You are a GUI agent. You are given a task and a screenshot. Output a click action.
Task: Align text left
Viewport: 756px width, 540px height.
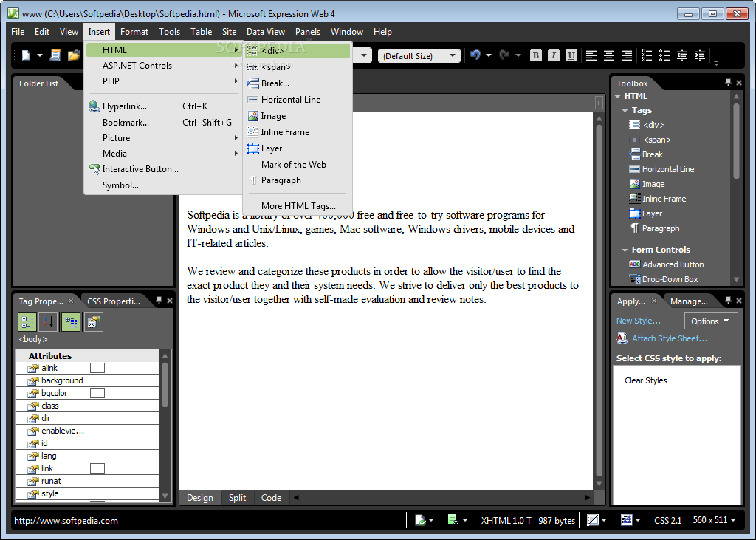(591, 55)
